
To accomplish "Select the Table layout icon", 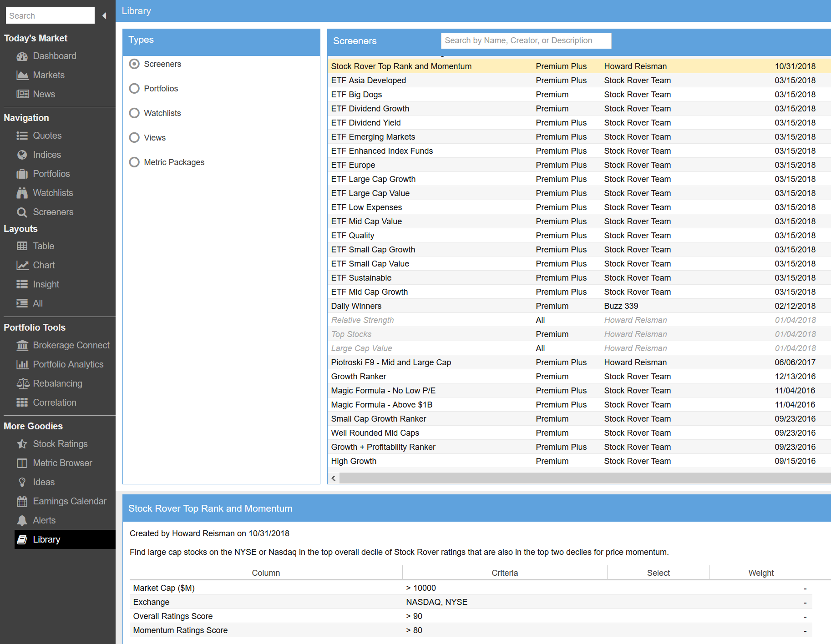I will tap(22, 247).
